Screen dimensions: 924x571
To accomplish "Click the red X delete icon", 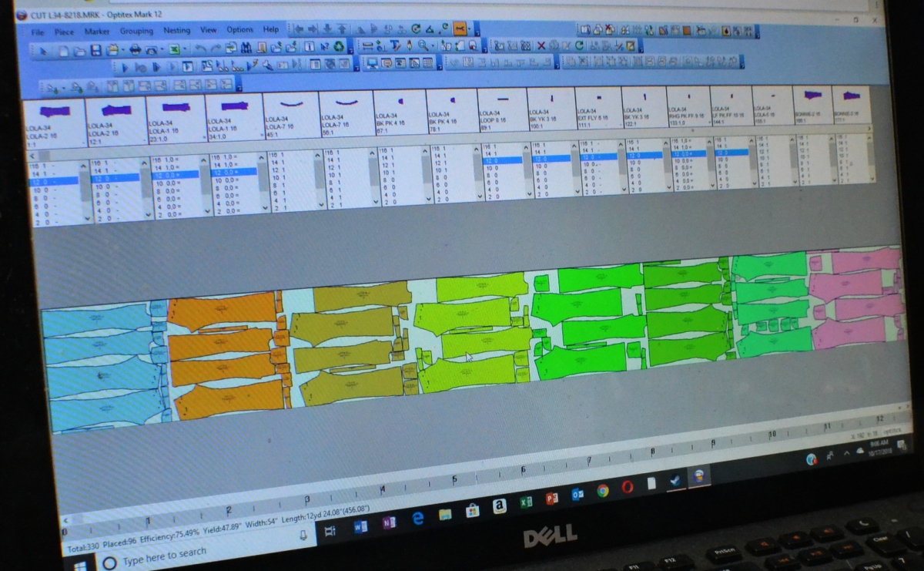I will point(541,46).
